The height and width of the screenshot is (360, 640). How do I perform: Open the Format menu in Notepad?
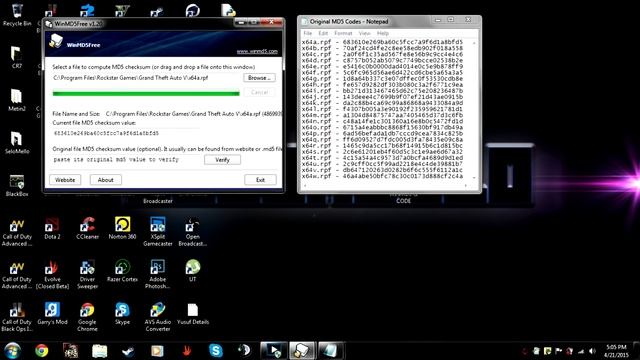point(343,33)
